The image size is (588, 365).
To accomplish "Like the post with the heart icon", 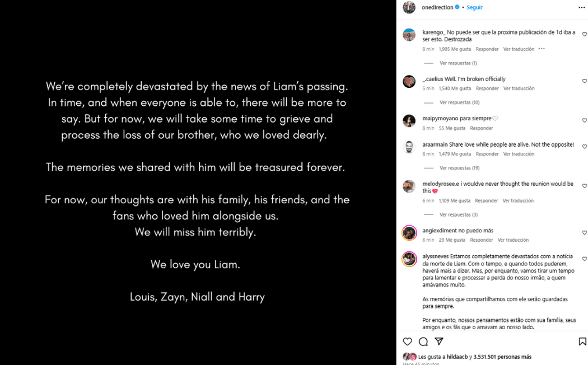I will (x=408, y=341).
